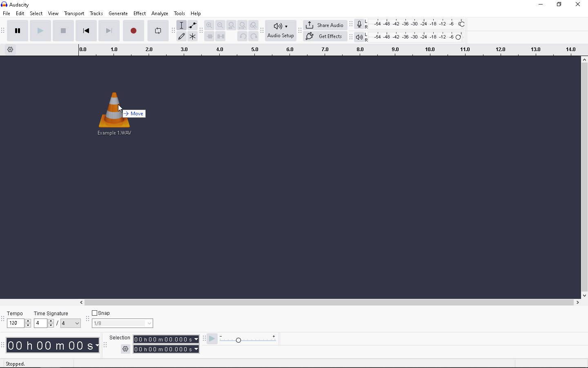This screenshot has height=368, width=588.
Task: Select the Multi-tool asterisk icon
Action: [x=193, y=37]
